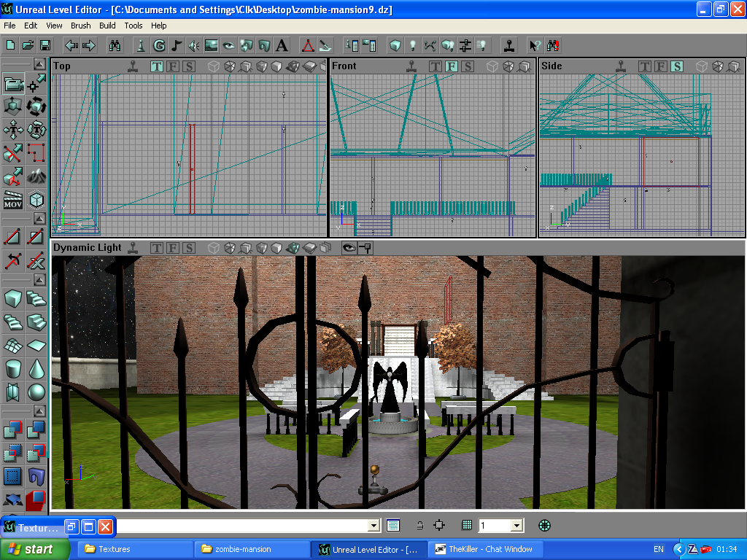This screenshot has width=747, height=560.
Task: Choose the Cube brush builder
Action: (x=13, y=298)
